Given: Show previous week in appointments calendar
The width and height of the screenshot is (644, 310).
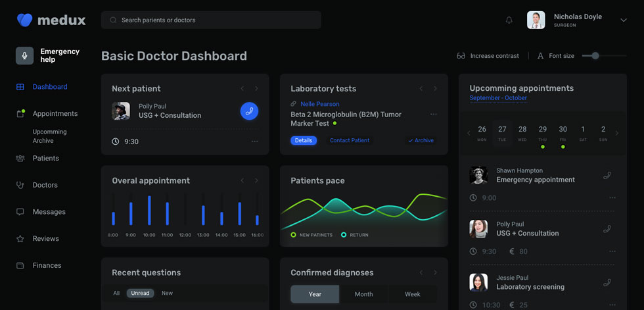Looking at the screenshot, I should 469,133.
